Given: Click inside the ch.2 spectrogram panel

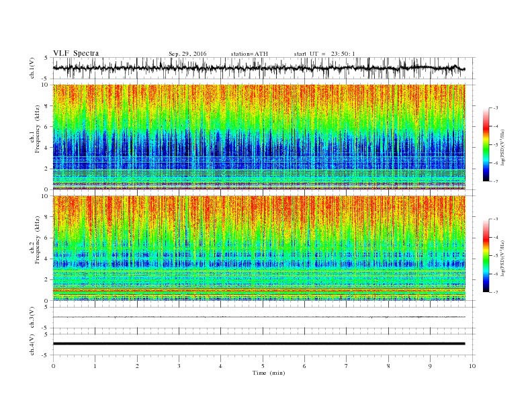Looking at the screenshot, I should click(x=259, y=248).
